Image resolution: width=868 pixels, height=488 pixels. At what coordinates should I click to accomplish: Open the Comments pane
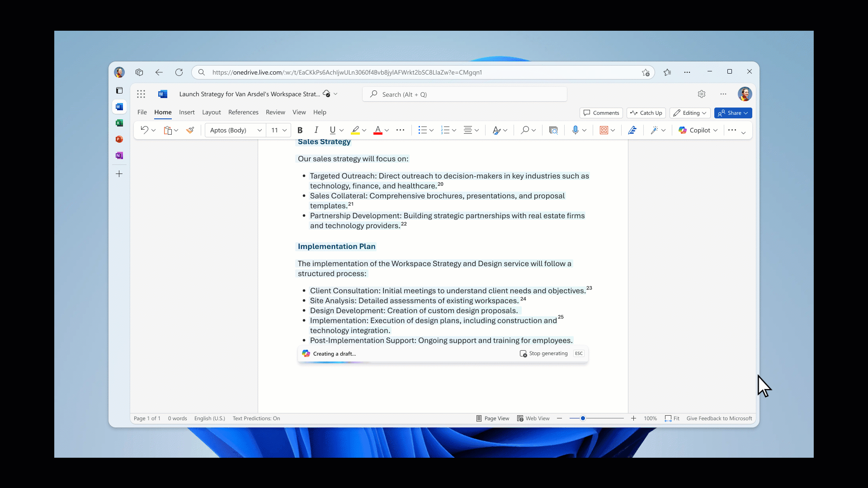(601, 113)
